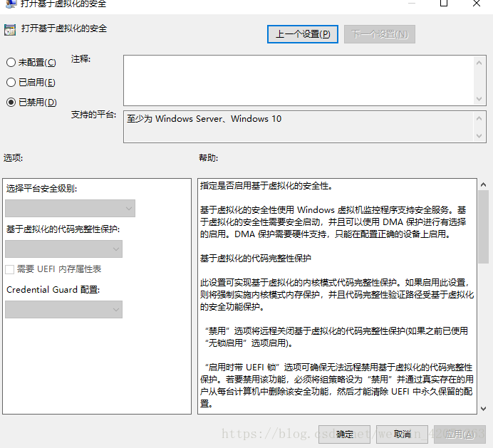Open the 选择平台安全级别 dropdown
The width and height of the screenshot is (493, 448).
[x=70, y=209]
